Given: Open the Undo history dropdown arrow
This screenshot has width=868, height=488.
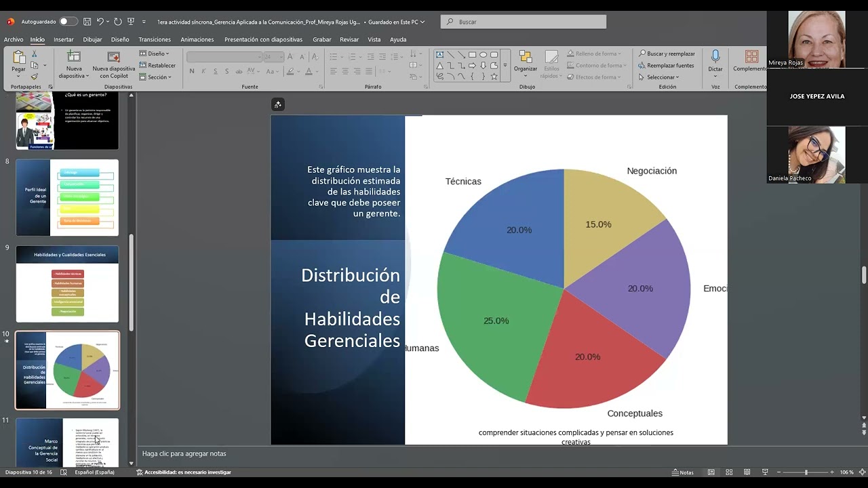Looking at the screenshot, I should (x=108, y=22).
